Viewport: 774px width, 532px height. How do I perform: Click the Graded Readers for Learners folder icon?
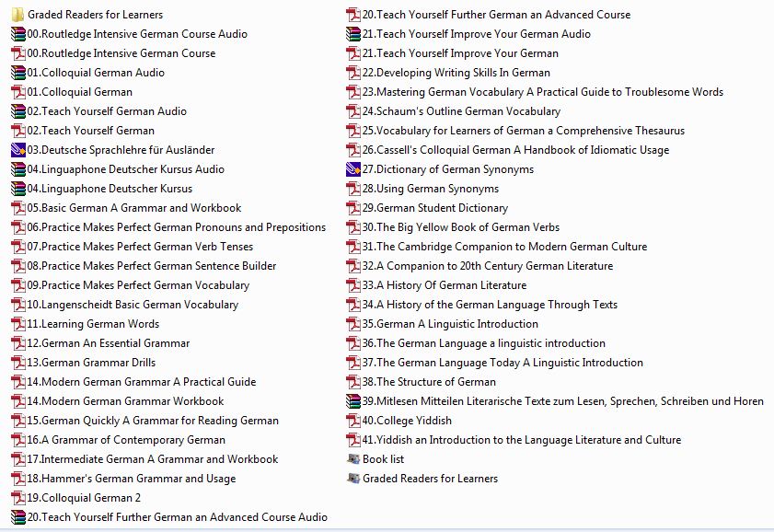click(x=17, y=15)
